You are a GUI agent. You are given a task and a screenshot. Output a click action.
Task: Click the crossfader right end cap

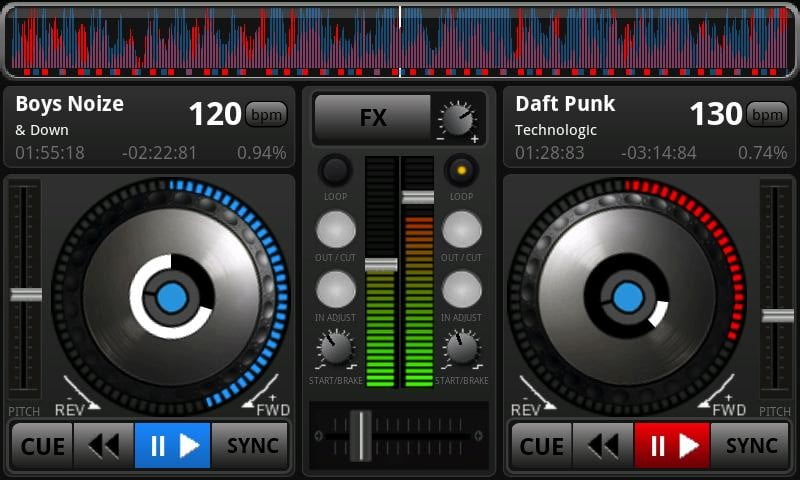tap(479, 436)
